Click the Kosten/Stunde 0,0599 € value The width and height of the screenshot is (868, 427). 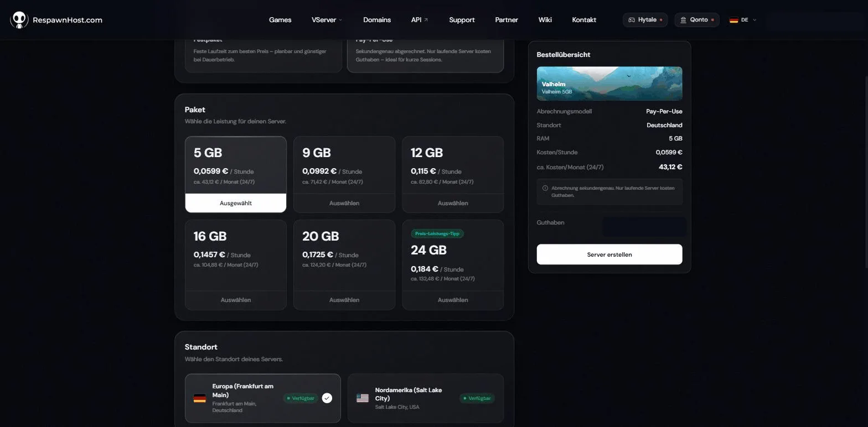click(x=669, y=152)
